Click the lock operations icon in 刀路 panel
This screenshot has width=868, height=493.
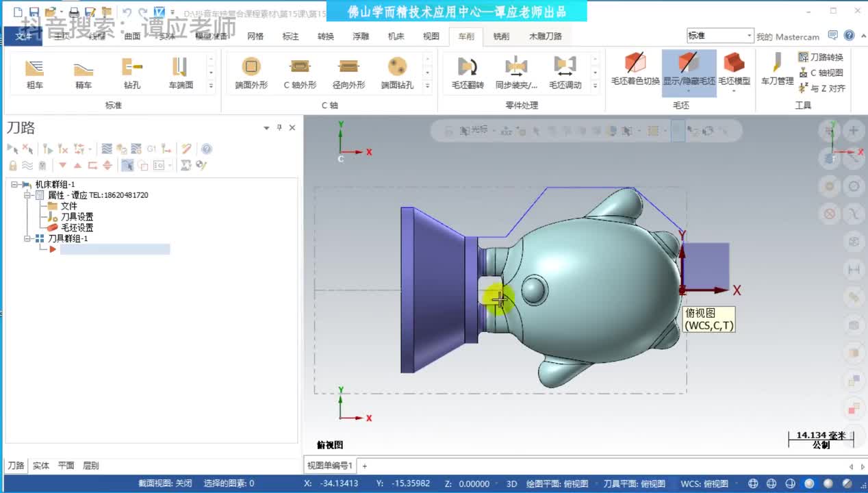click(12, 165)
